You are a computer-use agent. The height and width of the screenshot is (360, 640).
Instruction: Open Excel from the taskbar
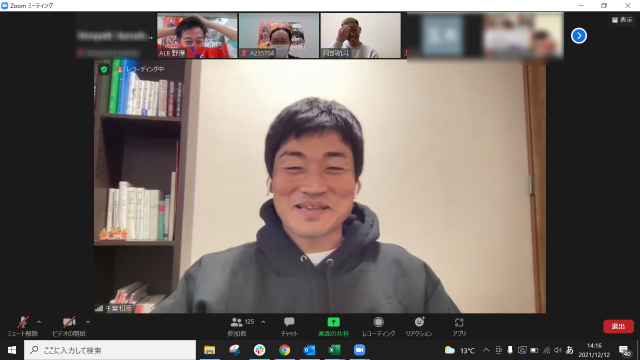pyautogui.click(x=334, y=350)
